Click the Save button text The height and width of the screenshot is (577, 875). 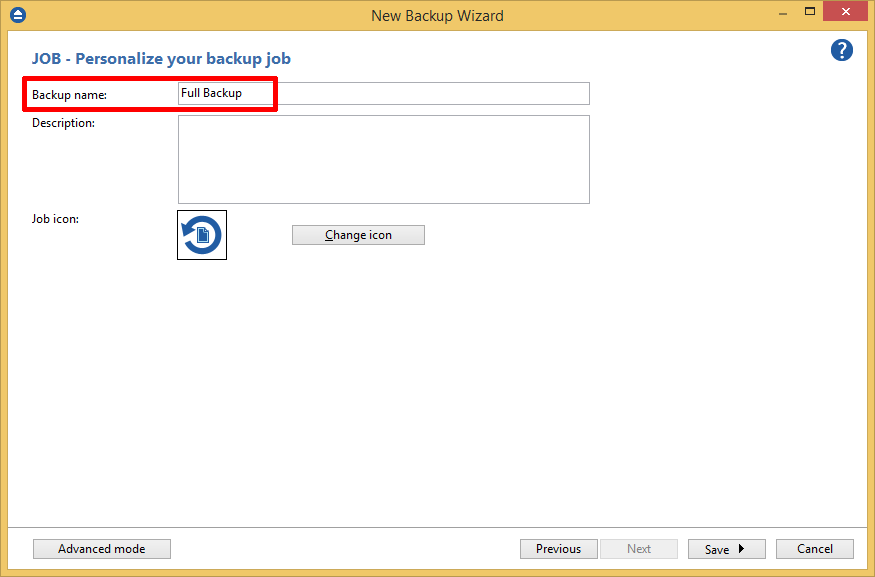(x=717, y=549)
